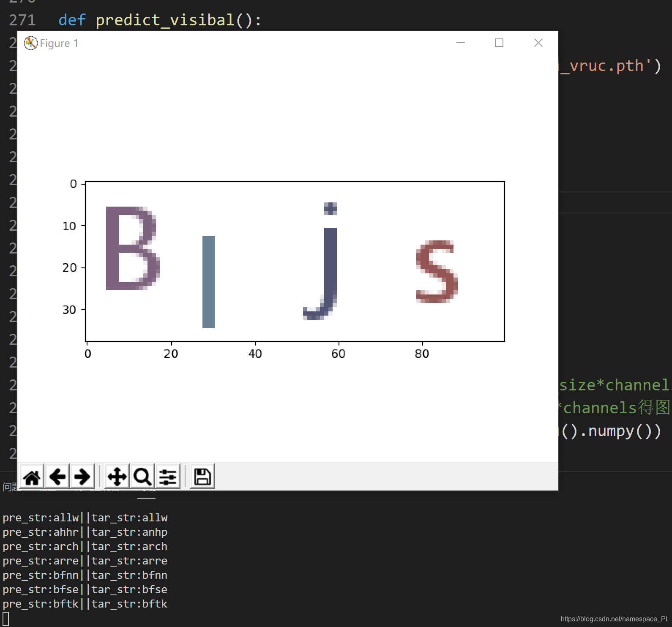Minimize the Figure 1 window
Screen dimensions: 672x627
[461, 43]
